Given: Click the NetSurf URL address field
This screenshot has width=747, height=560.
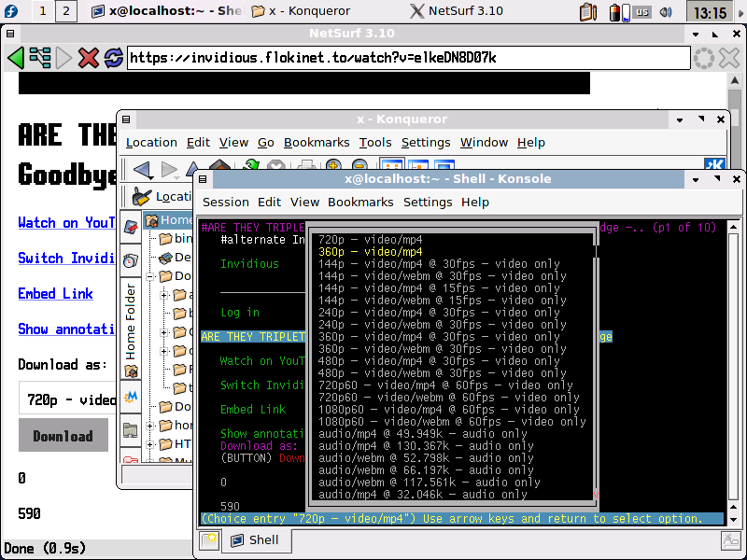Looking at the screenshot, I should click(x=407, y=58).
